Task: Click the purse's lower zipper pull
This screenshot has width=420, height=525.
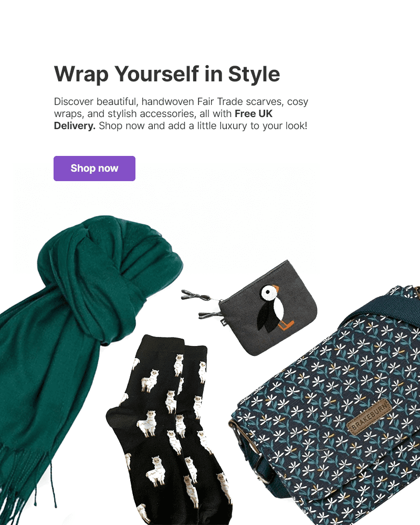Action: point(210,314)
